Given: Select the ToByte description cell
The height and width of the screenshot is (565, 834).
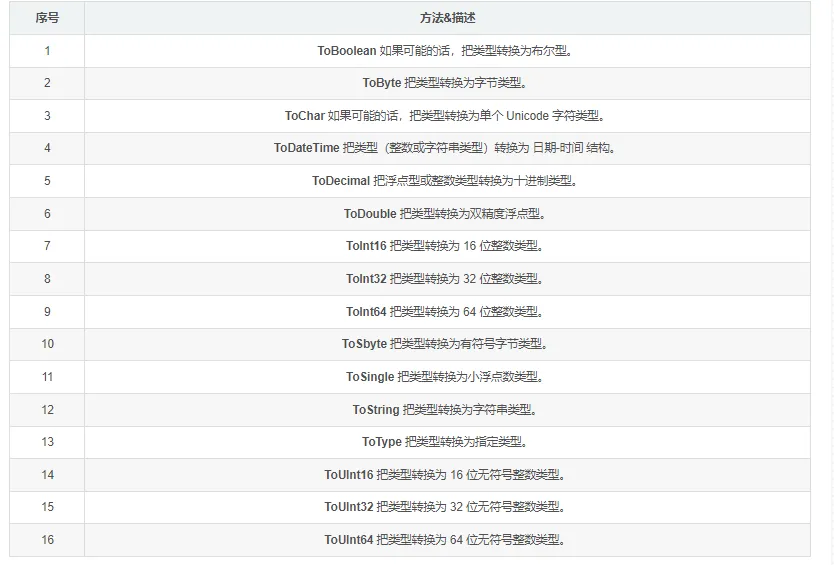Looking at the screenshot, I should point(447,84).
